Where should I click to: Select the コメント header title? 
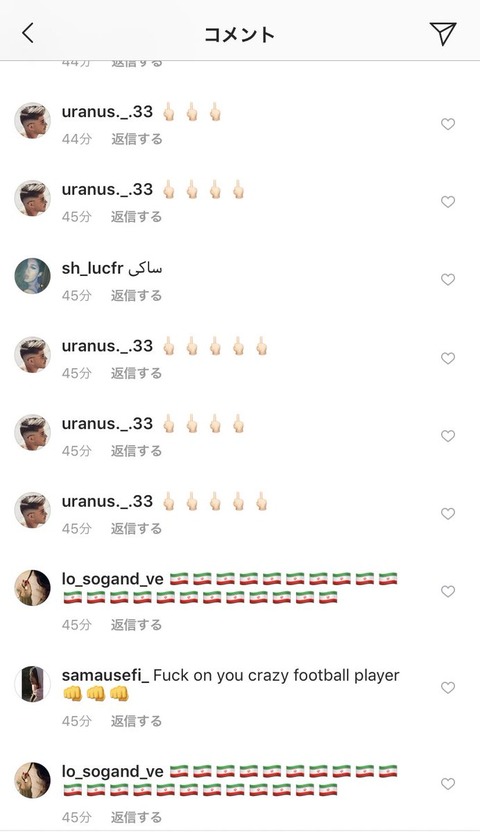coord(239,34)
